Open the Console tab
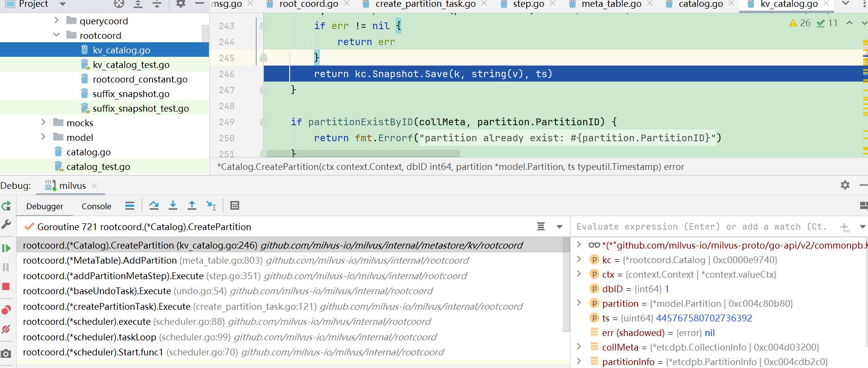 click(x=96, y=206)
